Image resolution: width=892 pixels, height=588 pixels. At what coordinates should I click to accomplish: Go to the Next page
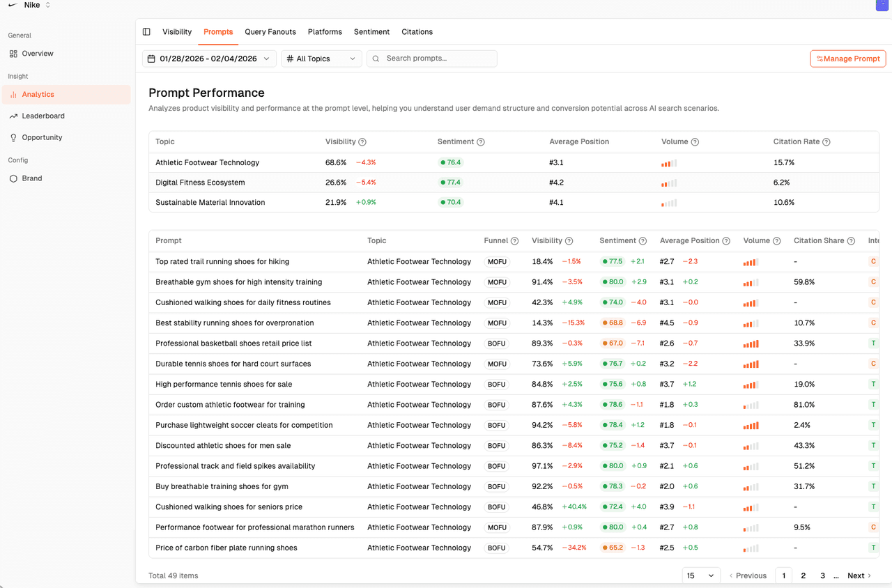[859, 576]
